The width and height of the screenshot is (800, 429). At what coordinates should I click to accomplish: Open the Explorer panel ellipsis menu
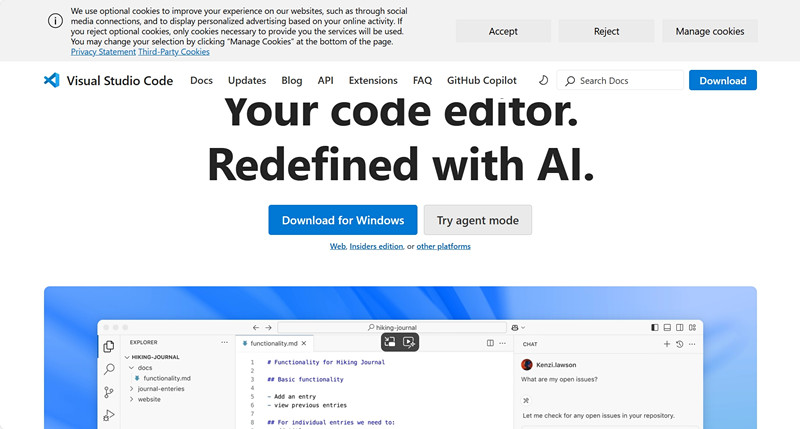click(x=224, y=342)
